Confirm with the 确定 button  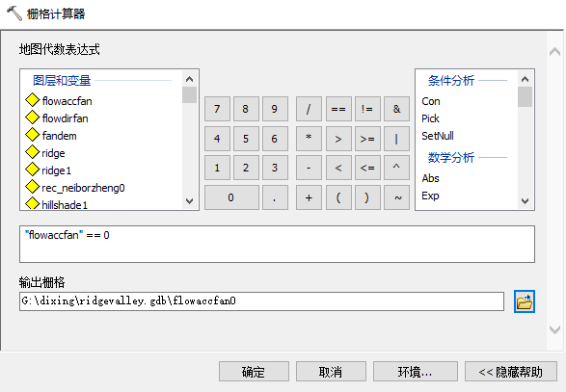(254, 372)
